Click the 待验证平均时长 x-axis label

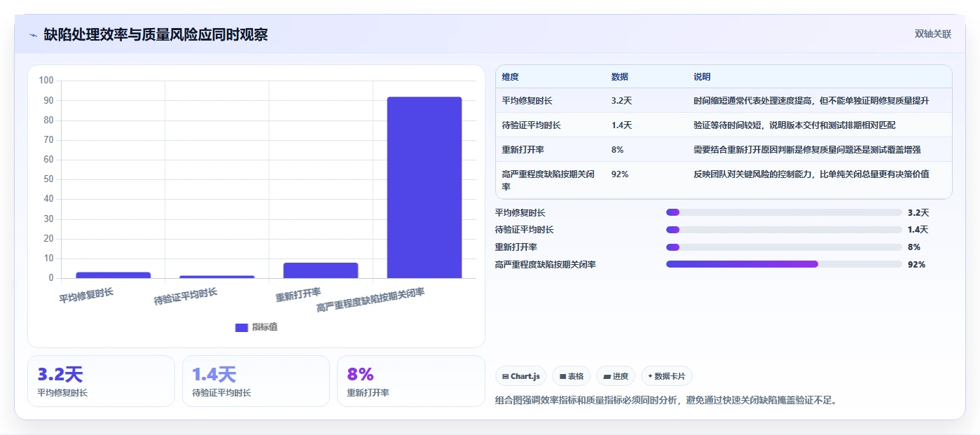pyautogui.click(x=186, y=297)
